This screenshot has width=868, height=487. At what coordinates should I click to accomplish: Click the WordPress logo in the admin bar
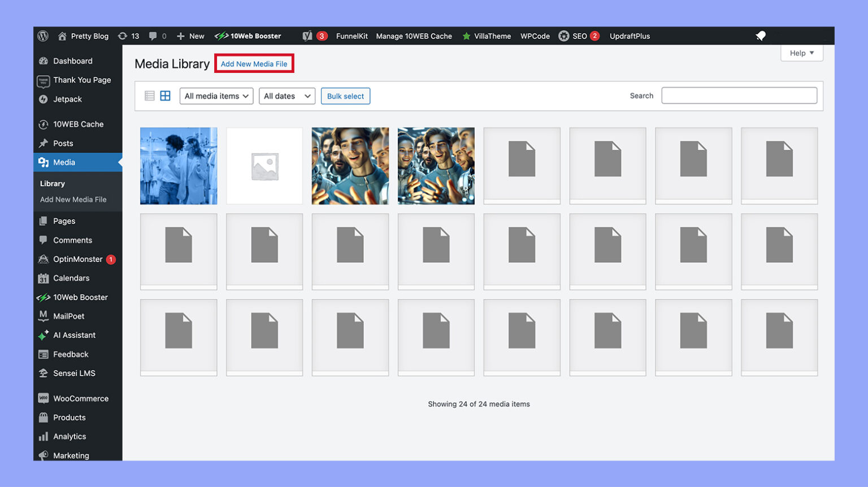[x=43, y=36]
